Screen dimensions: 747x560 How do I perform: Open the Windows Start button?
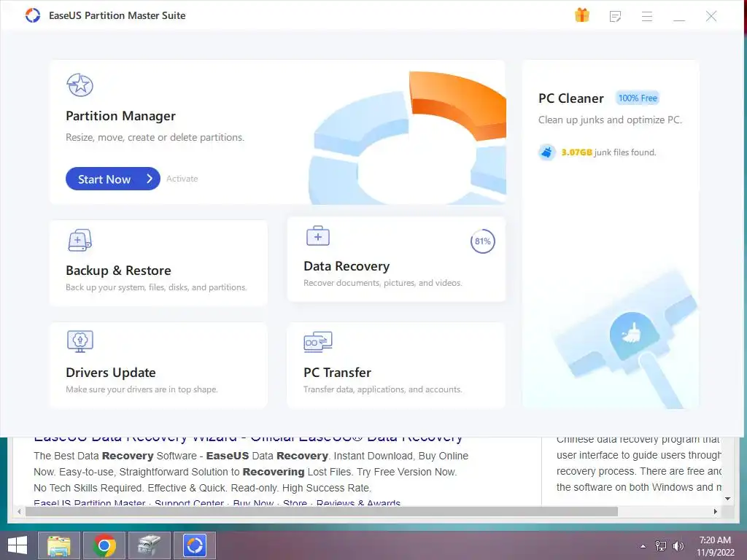18,545
